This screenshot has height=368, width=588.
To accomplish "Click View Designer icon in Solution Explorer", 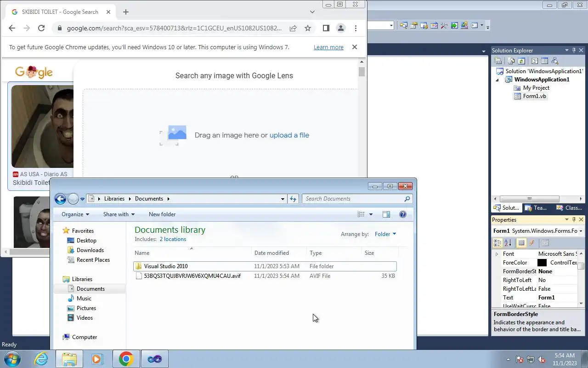I will 545,61.
